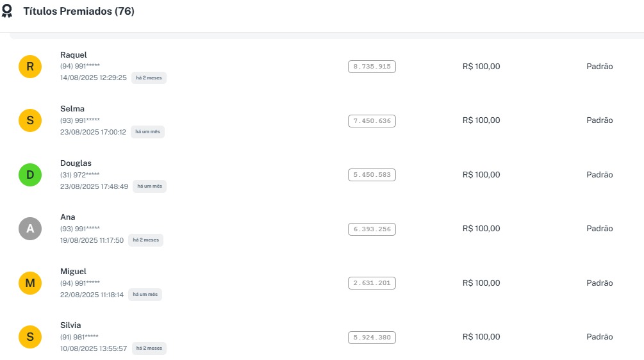Click the 'há 2 meses' tag on Raquel's row
The height and width of the screenshot is (360, 644).
tap(149, 78)
